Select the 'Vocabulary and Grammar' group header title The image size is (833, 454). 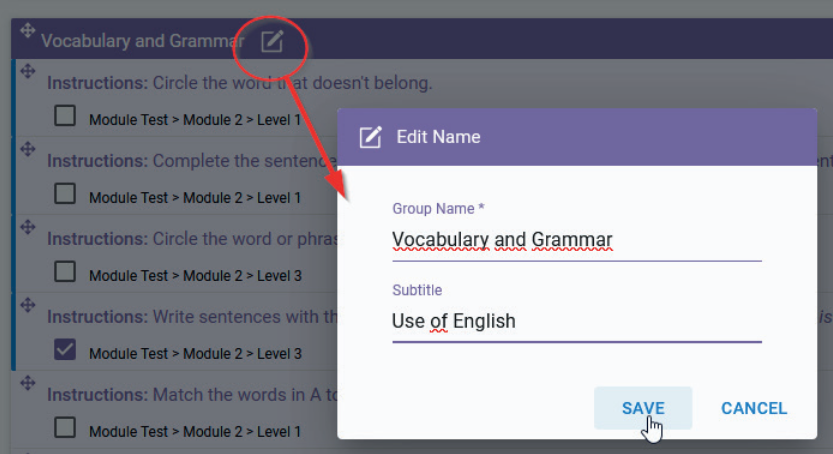click(143, 41)
